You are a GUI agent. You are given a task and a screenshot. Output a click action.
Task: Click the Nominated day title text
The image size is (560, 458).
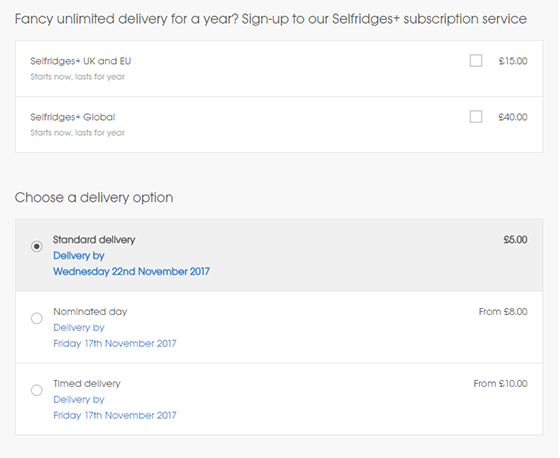click(x=90, y=312)
